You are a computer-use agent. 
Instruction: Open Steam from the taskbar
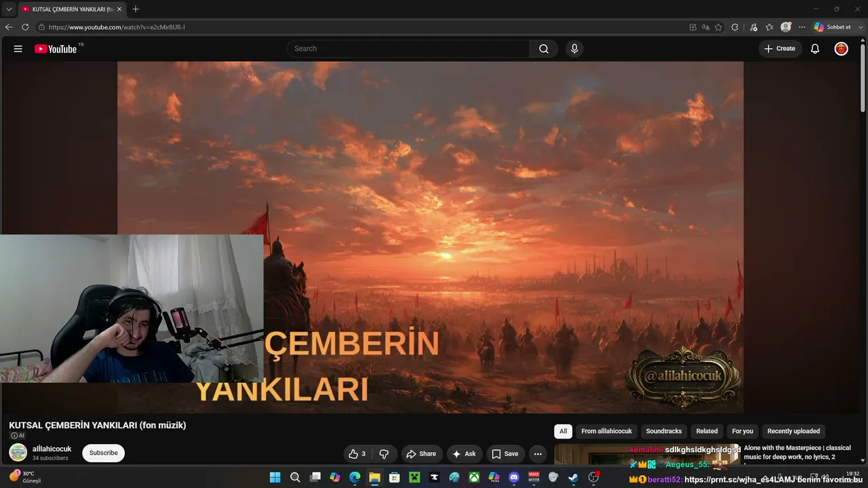tap(574, 477)
